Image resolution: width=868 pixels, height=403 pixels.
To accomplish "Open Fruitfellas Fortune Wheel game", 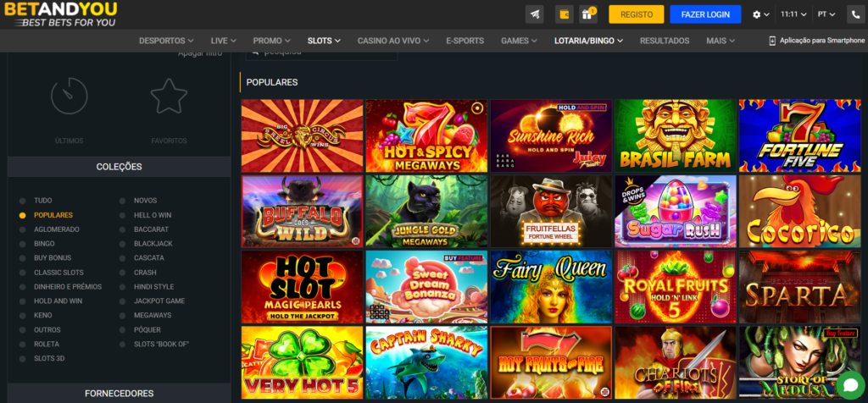I will coord(551,211).
